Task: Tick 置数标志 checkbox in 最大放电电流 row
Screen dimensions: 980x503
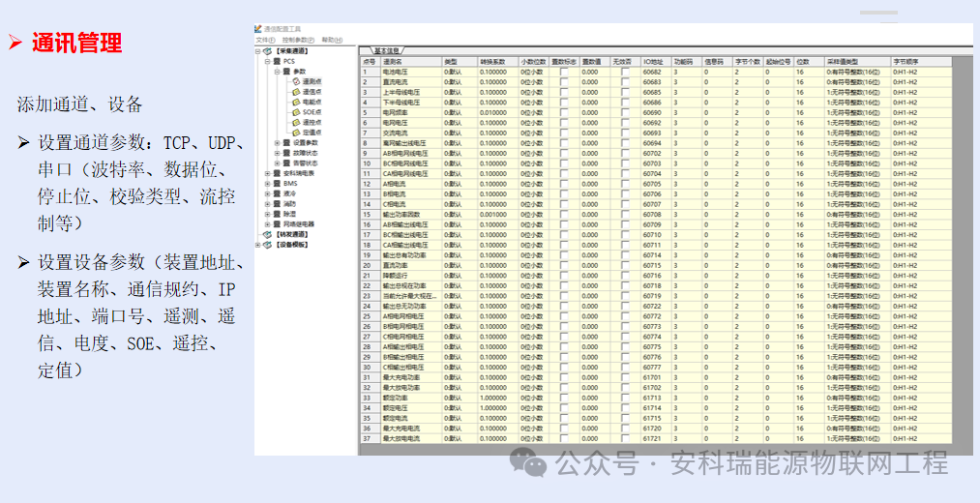Action: (x=564, y=438)
